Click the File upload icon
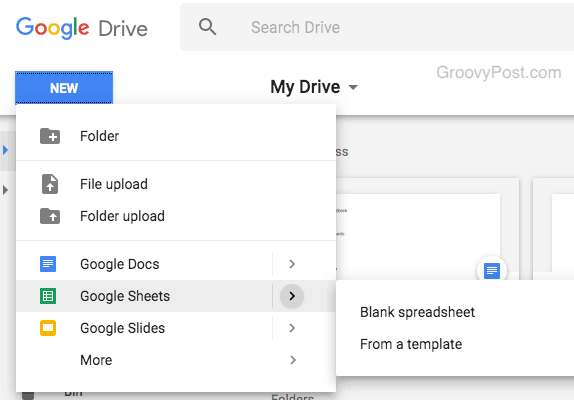 tap(50, 184)
